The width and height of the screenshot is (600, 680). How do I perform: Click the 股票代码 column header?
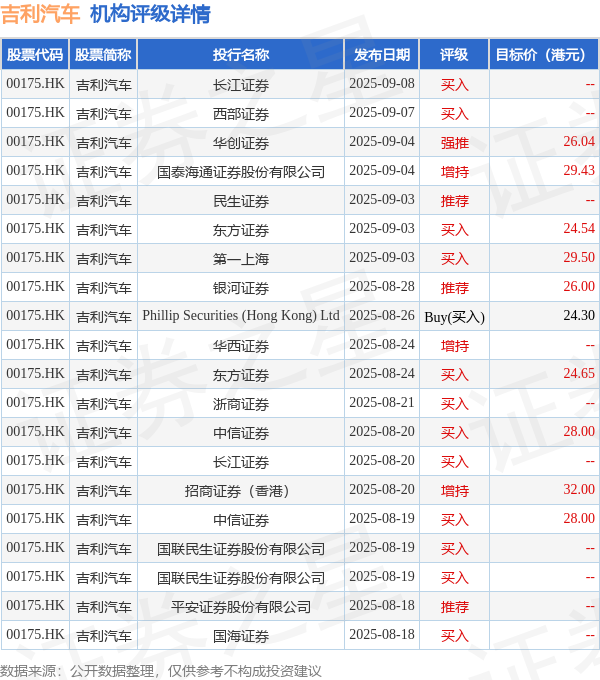[x=35, y=55]
